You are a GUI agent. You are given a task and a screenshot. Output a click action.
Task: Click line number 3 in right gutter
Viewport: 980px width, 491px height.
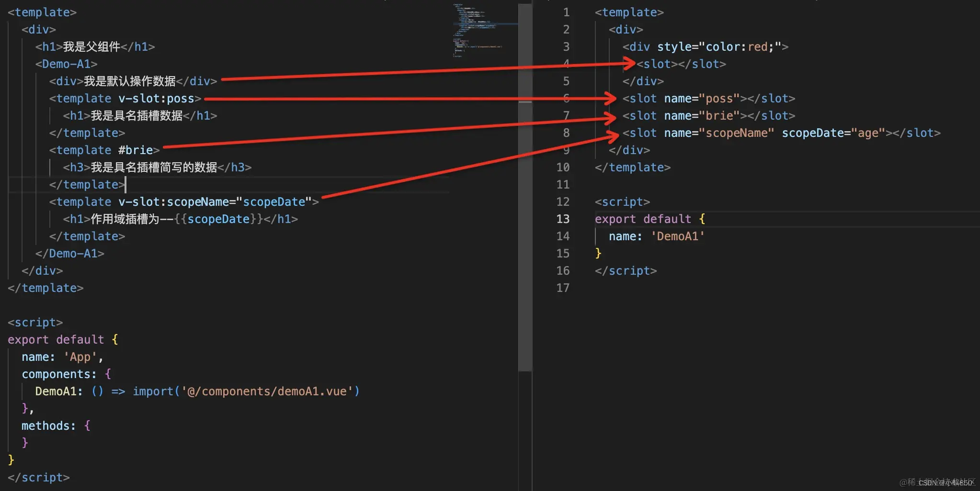click(566, 46)
